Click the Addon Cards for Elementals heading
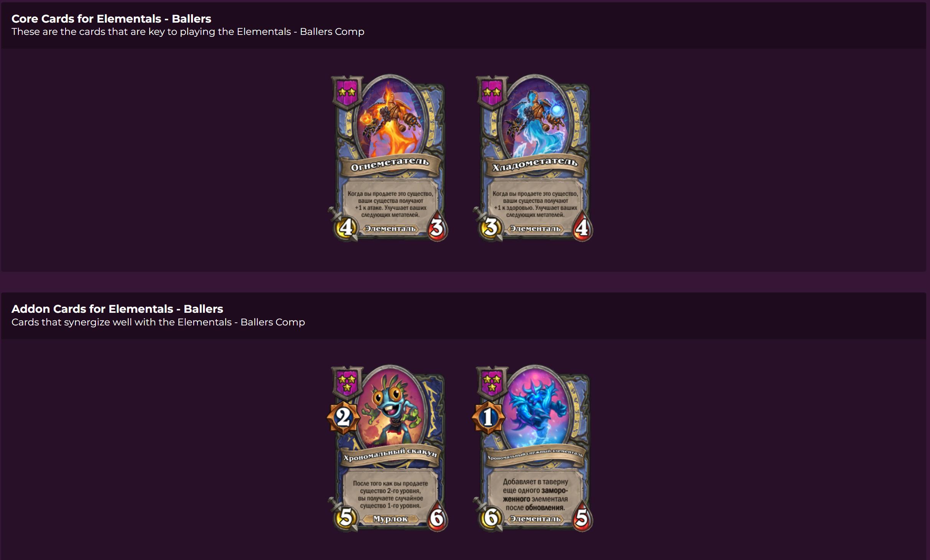930x560 pixels. (117, 309)
